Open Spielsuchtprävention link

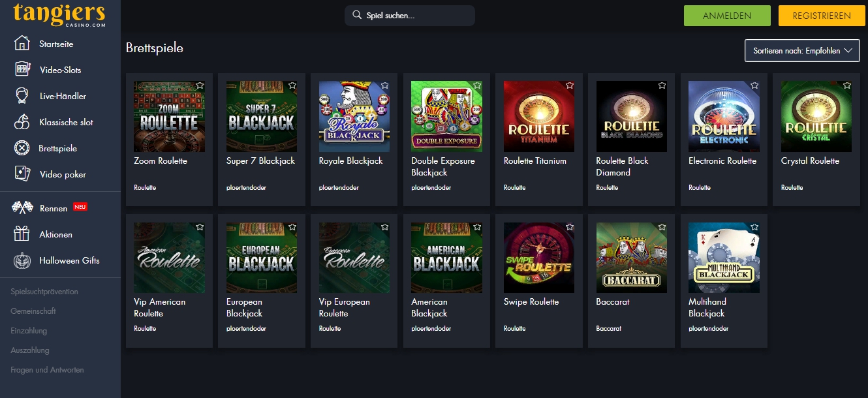click(44, 292)
